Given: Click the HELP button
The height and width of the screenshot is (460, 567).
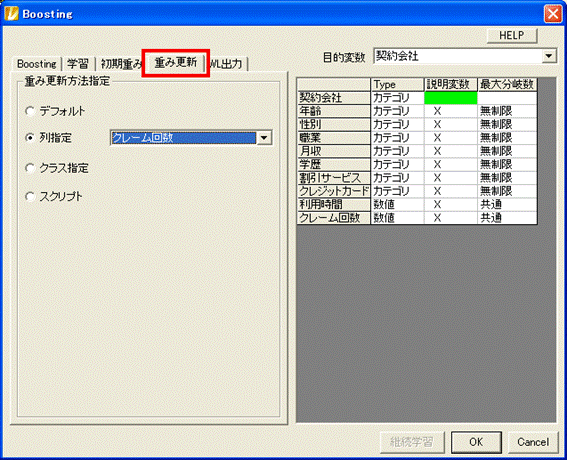Looking at the screenshot, I should (x=512, y=35).
